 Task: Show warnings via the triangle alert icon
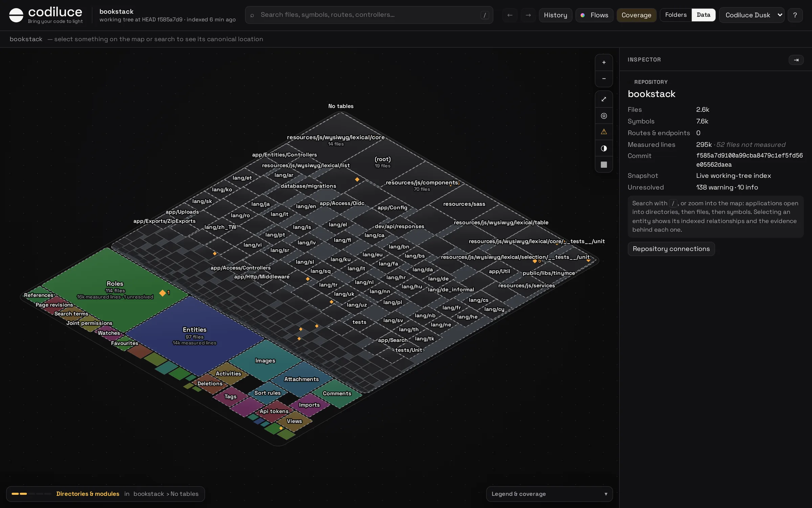click(x=604, y=132)
